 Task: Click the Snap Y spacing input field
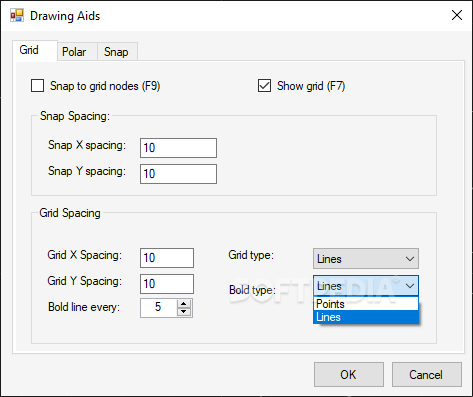point(178,174)
